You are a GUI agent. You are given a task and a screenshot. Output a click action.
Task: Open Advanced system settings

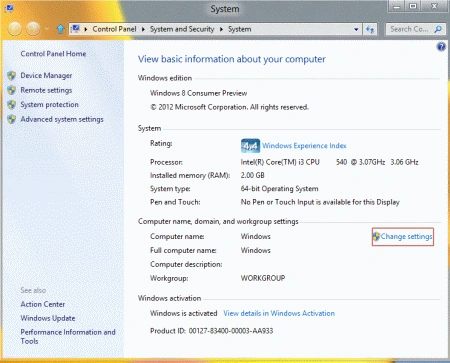click(x=62, y=119)
